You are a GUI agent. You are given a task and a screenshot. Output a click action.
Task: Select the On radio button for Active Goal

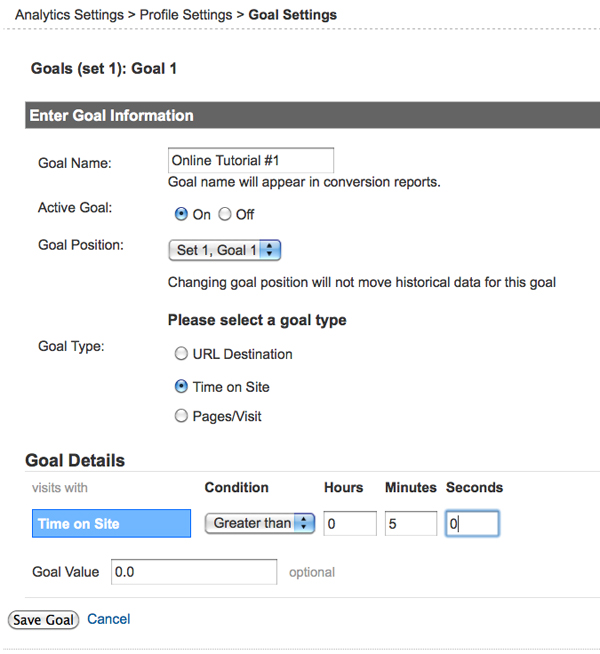pos(181,214)
